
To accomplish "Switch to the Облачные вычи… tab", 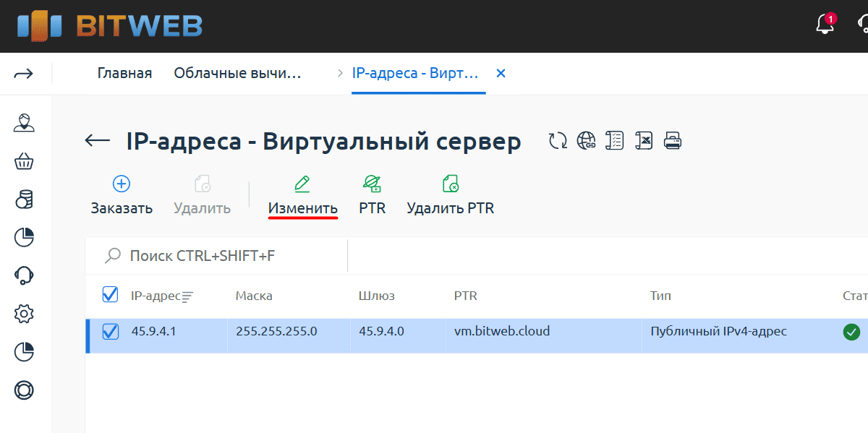I will (237, 74).
